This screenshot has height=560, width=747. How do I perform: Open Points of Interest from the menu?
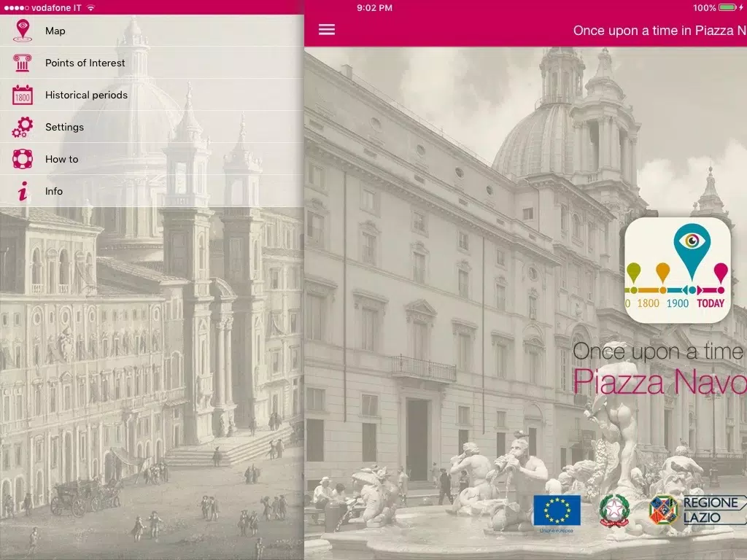pos(152,63)
